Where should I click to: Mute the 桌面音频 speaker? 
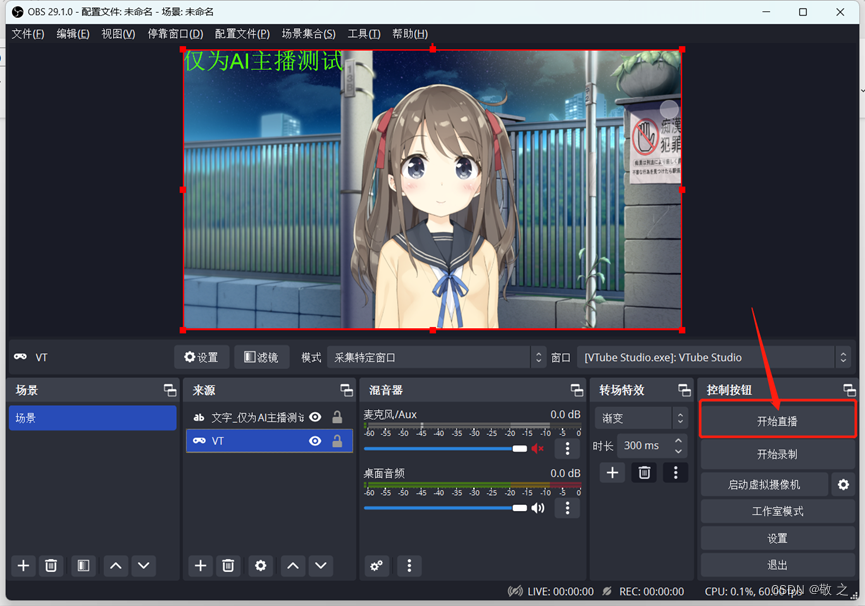pos(538,508)
